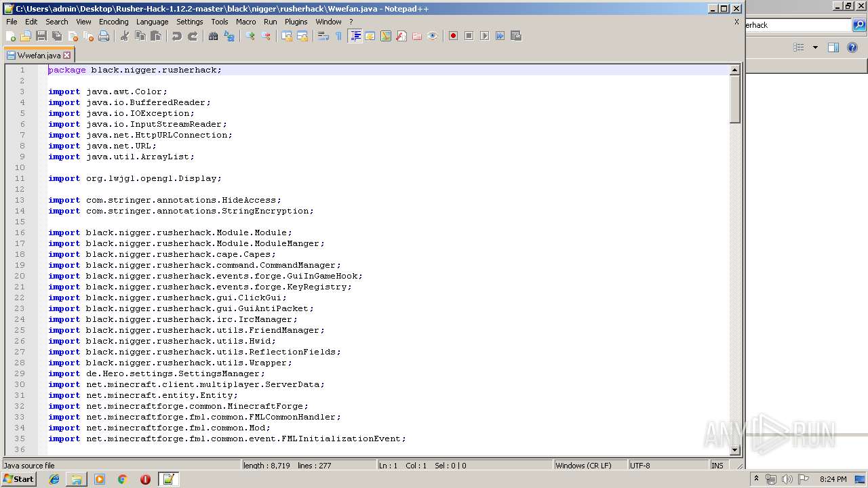Create a new document via toolbar
This screenshot has height=488, width=868.
11,36
